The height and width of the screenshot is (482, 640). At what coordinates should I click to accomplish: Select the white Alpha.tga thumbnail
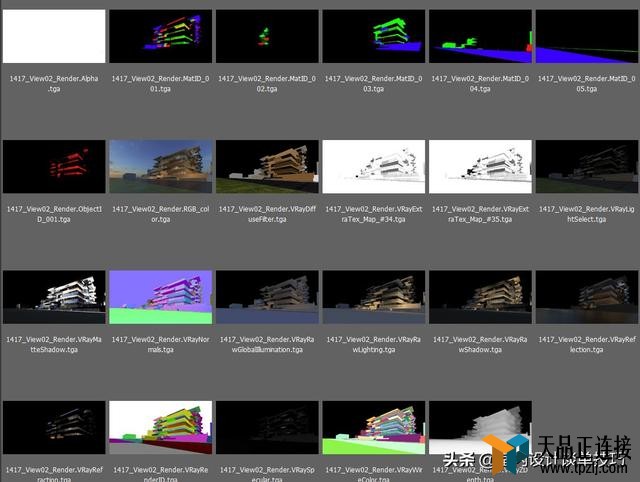[x=54, y=36]
